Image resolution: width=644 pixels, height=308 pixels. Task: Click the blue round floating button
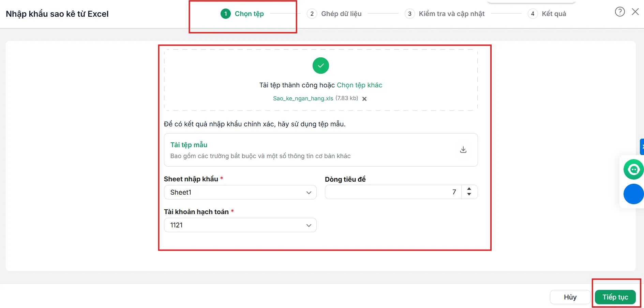pyautogui.click(x=633, y=194)
